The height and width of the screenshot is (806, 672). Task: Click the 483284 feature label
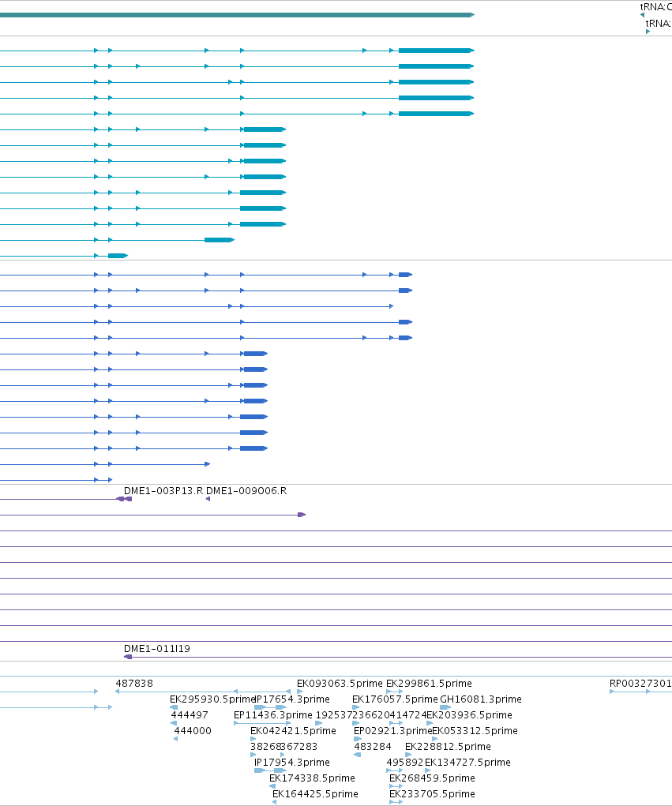373,746
